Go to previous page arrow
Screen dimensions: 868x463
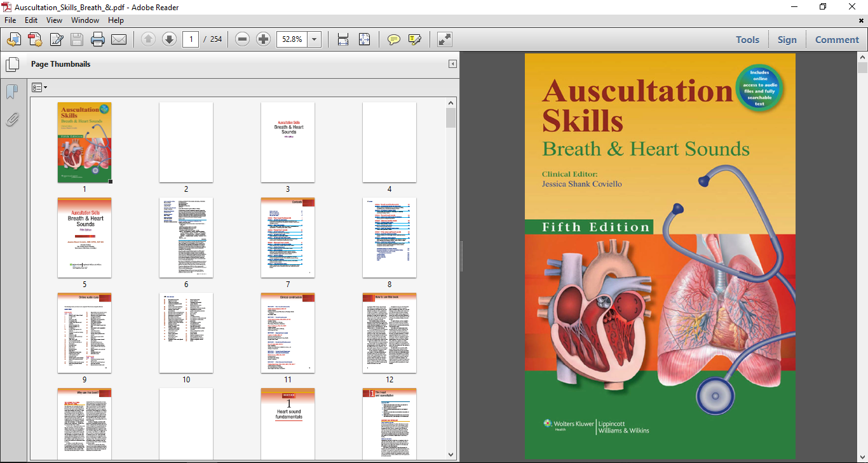coord(148,39)
